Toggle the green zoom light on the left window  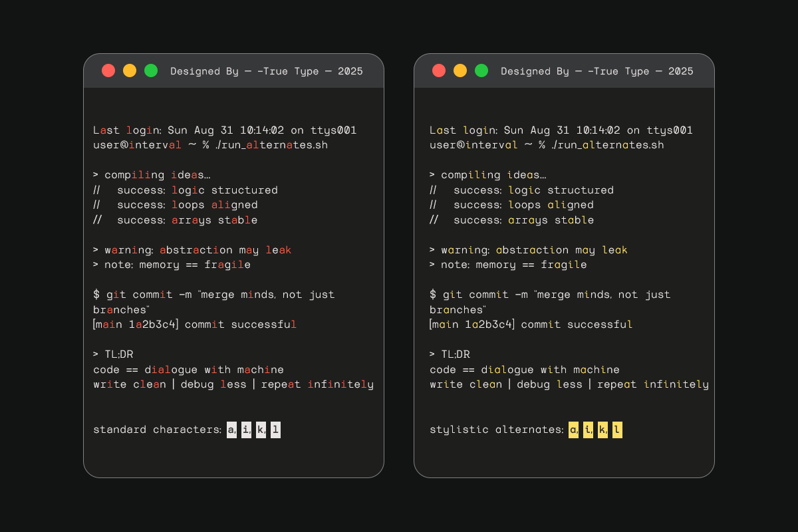[151, 70]
